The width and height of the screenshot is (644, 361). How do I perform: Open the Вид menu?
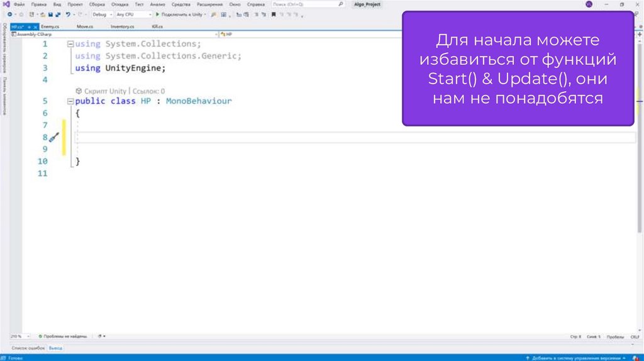pyautogui.click(x=57, y=4)
